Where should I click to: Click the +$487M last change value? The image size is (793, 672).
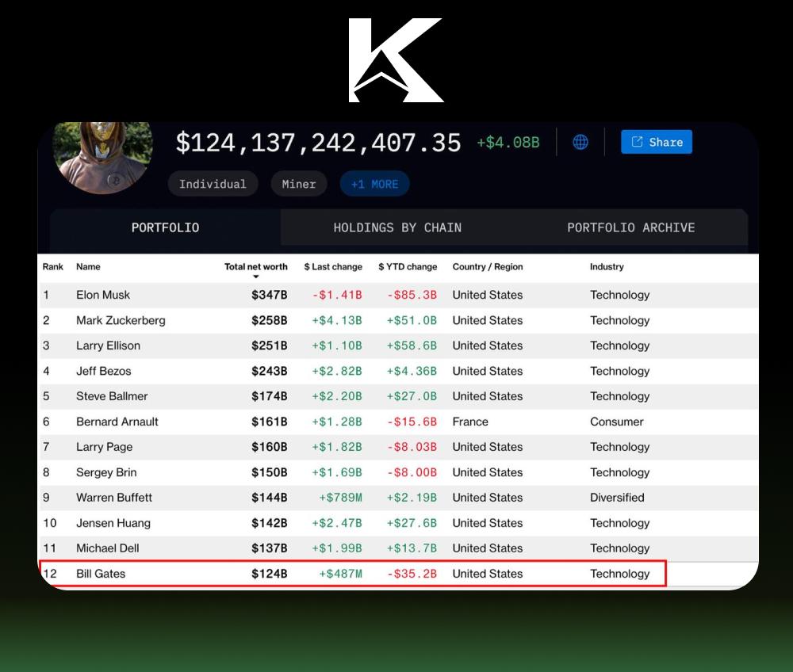click(x=340, y=574)
